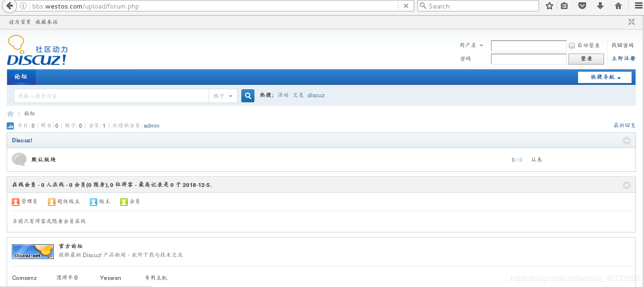The height and width of the screenshot is (287, 644).
Task: Open the 默认版块 forum link
Action: [44, 159]
